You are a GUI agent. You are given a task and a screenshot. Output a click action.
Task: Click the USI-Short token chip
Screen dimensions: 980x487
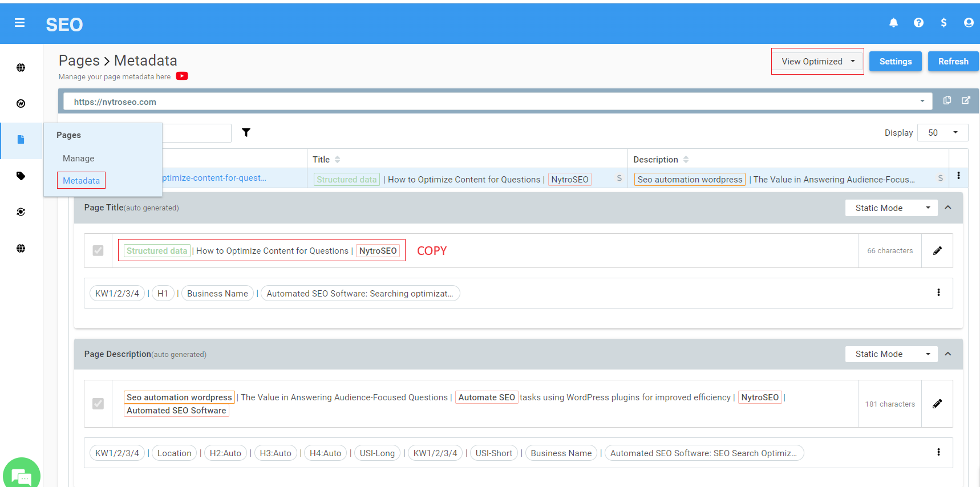(x=494, y=453)
